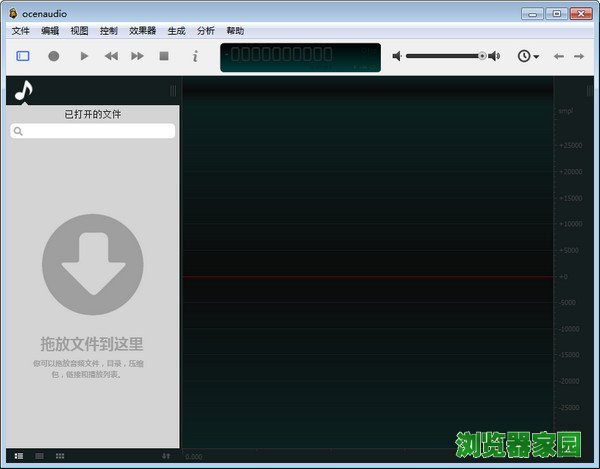Open the 分析 menu
The image size is (600, 469).
[x=206, y=31]
